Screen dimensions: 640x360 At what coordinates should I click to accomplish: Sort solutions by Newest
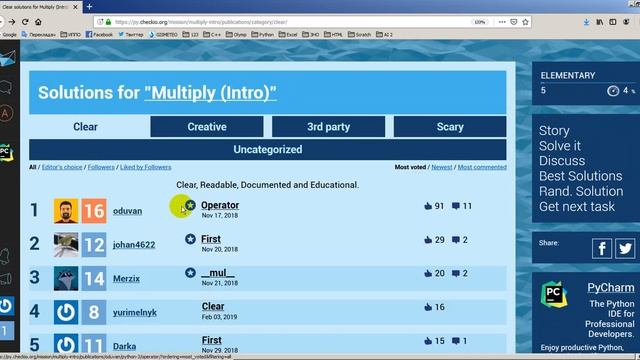coord(442,167)
